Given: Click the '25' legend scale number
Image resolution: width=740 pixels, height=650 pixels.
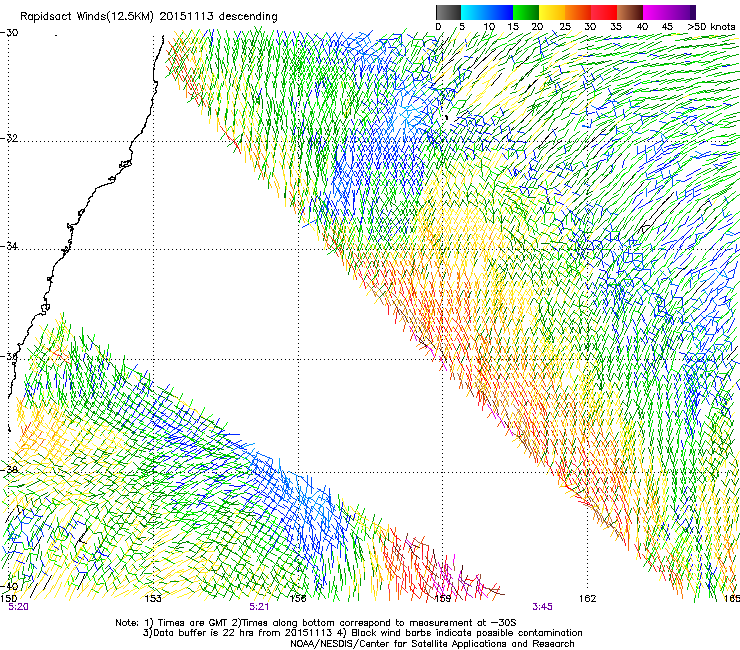Looking at the screenshot, I should (x=565, y=27).
